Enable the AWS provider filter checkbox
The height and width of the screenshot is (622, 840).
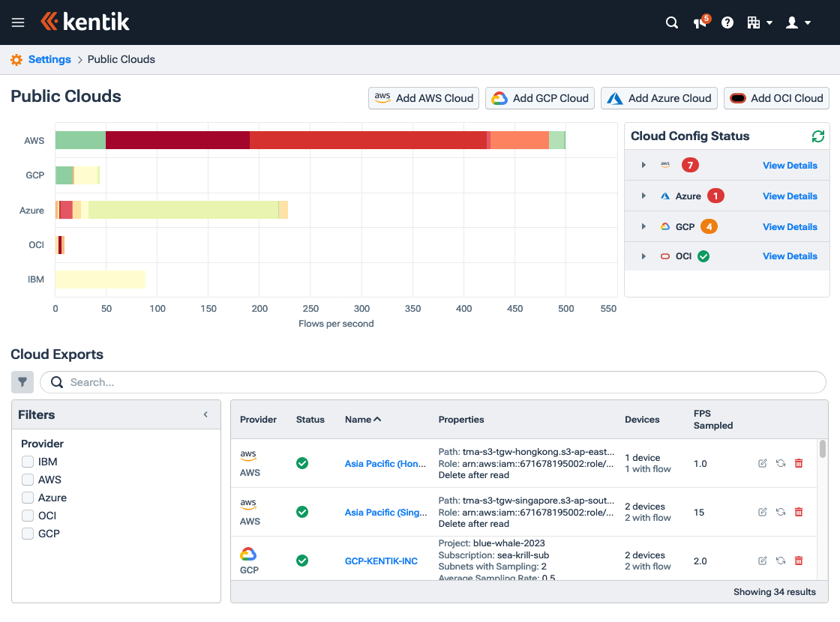[x=28, y=480]
